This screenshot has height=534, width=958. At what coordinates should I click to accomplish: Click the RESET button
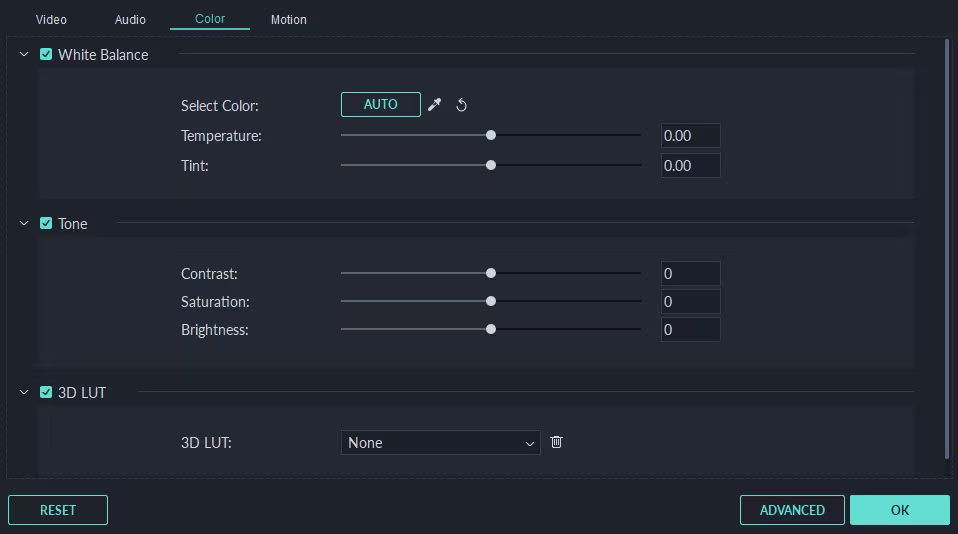pyautogui.click(x=58, y=510)
